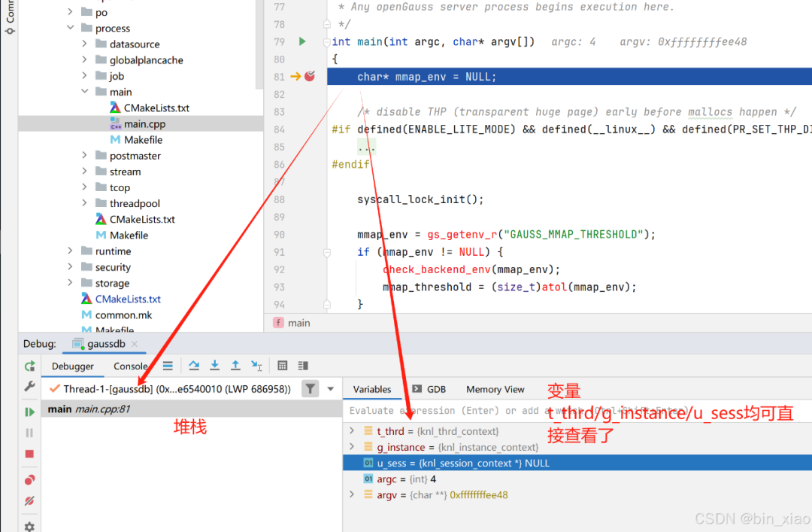The width and height of the screenshot is (812, 532).
Task: Fold if block at line 91
Action: click(x=327, y=253)
